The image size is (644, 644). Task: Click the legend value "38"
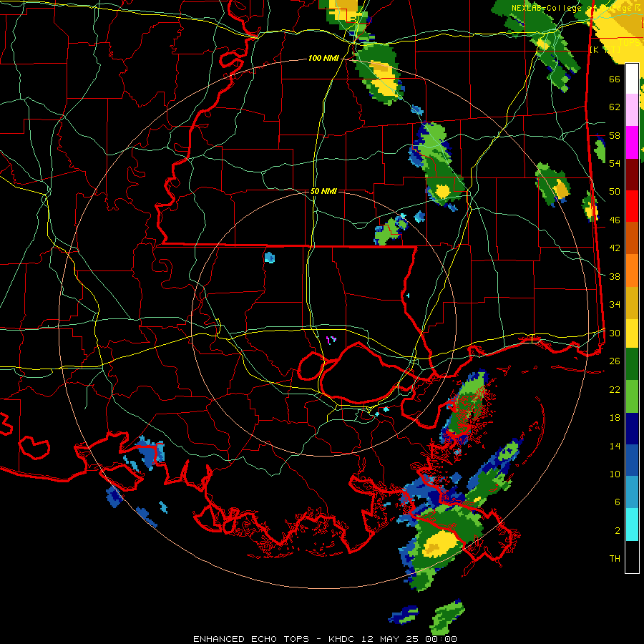[615, 276]
